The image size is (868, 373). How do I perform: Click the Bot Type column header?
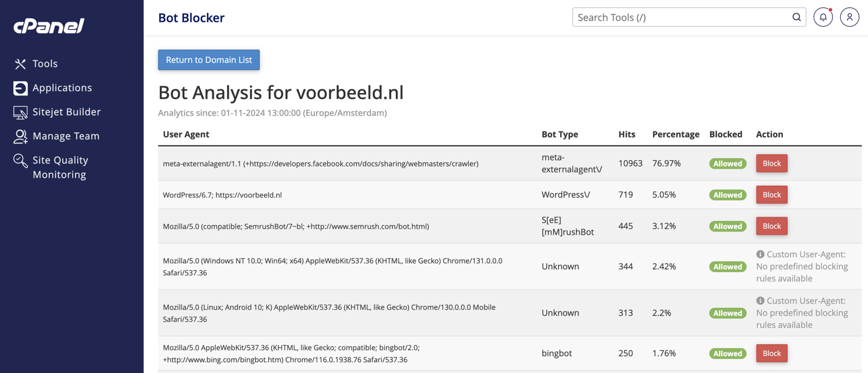[560, 134]
